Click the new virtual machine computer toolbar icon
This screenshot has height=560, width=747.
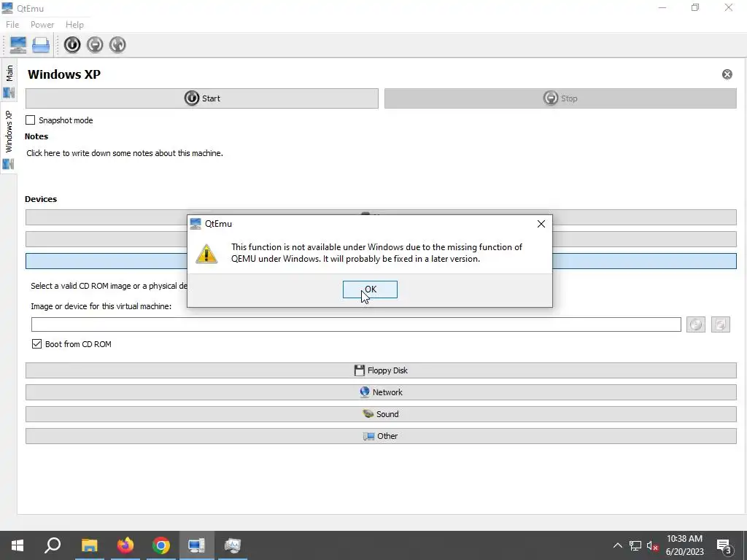(x=18, y=44)
